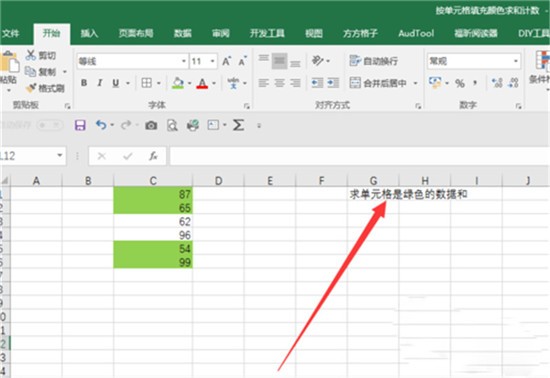Switch to Insert (插入) tab

[x=89, y=33]
